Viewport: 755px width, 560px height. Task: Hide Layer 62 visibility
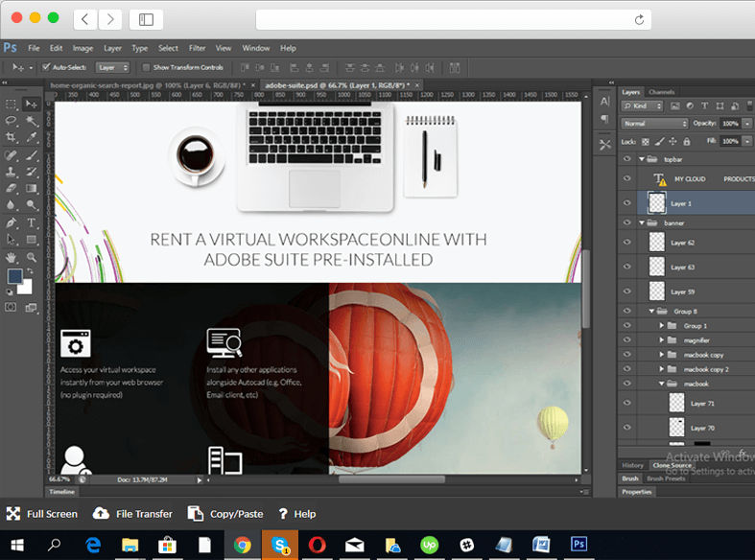(x=626, y=242)
